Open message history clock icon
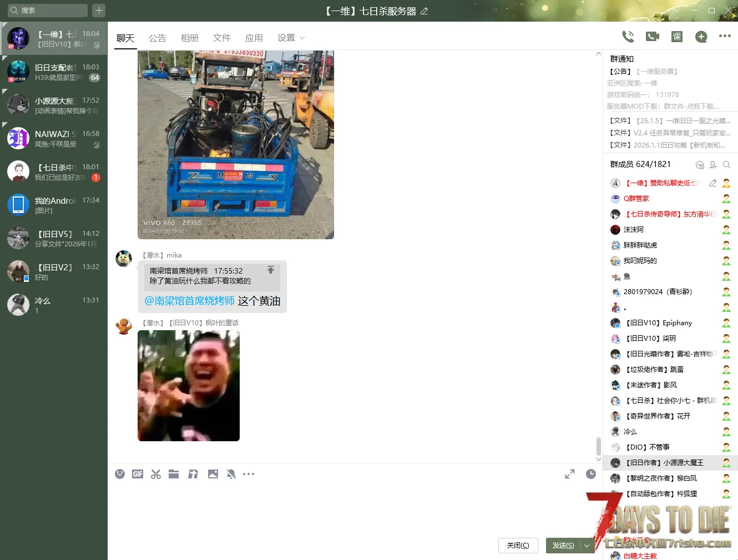The width and height of the screenshot is (738, 560). 591,474
